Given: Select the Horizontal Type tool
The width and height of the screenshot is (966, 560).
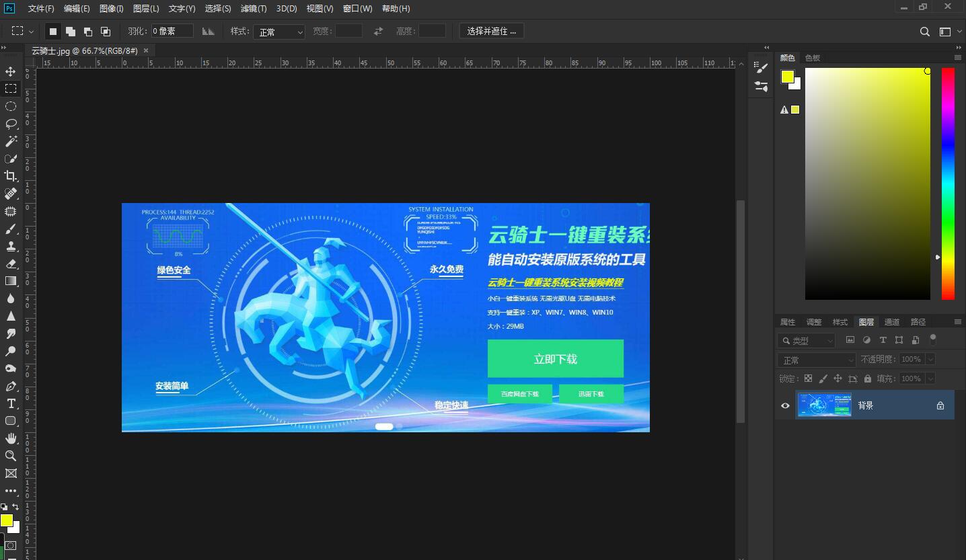Looking at the screenshot, I should coord(10,403).
